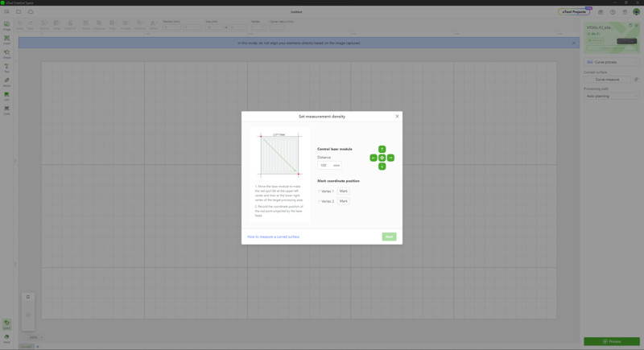
Task: Click the Corner radius input field
Action: click(277, 27)
